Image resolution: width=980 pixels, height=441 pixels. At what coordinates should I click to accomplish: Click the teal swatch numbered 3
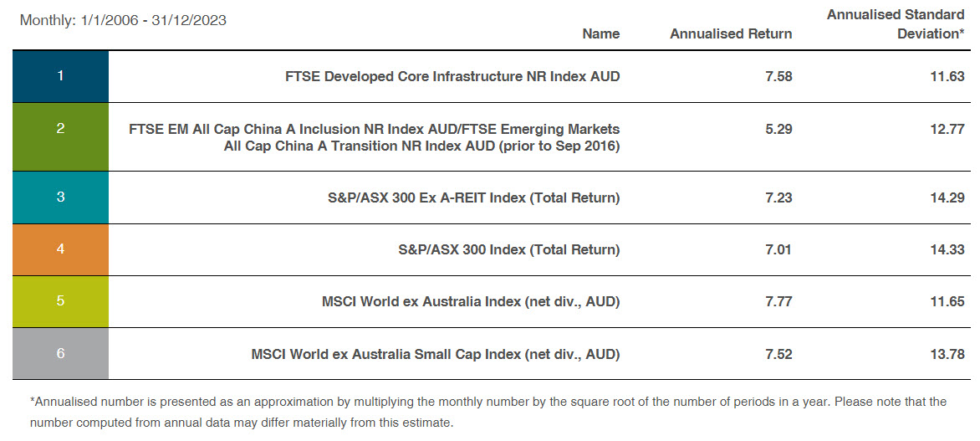point(60,197)
